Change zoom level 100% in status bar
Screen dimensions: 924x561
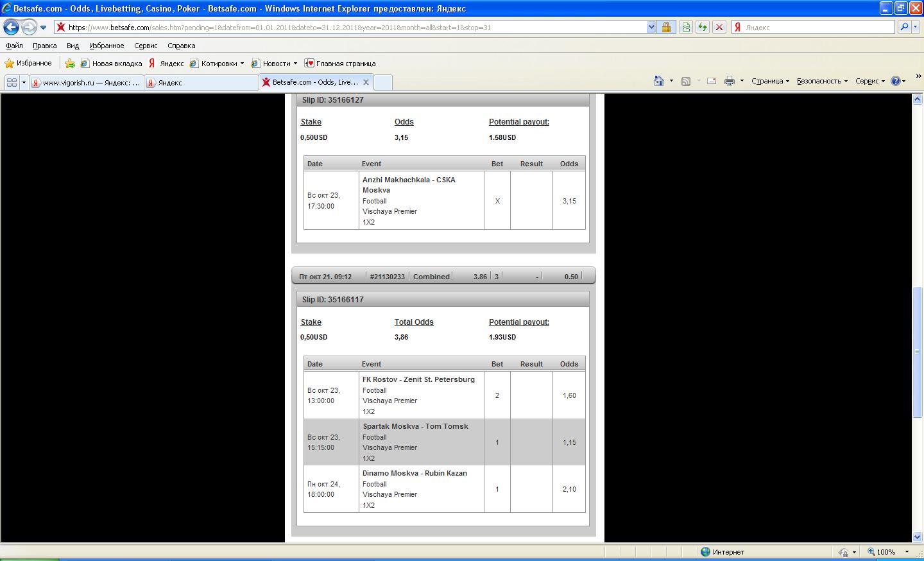[x=888, y=552]
